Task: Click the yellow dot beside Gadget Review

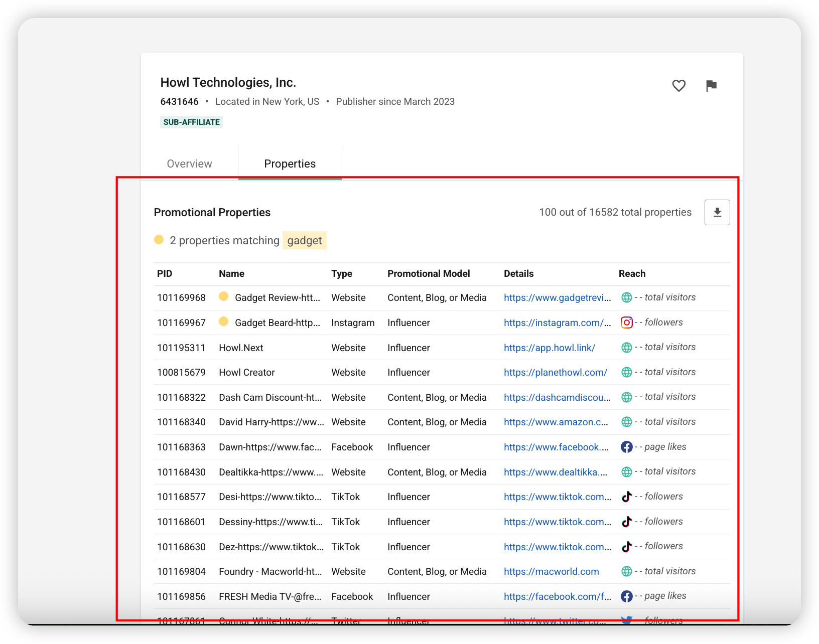Action: coord(224,296)
